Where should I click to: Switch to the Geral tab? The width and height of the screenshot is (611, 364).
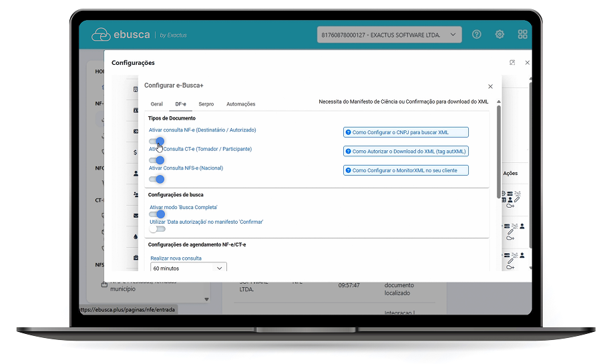pyautogui.click(x=157, y=104)
